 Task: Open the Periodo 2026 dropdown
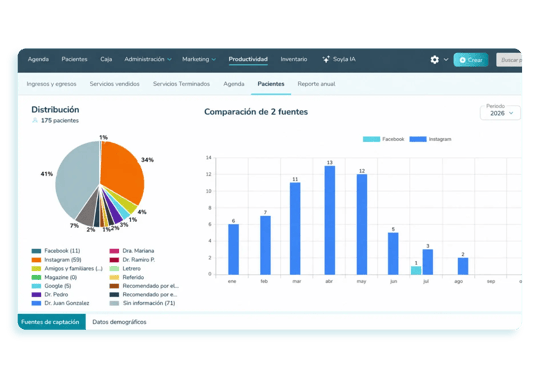point(500,113)
